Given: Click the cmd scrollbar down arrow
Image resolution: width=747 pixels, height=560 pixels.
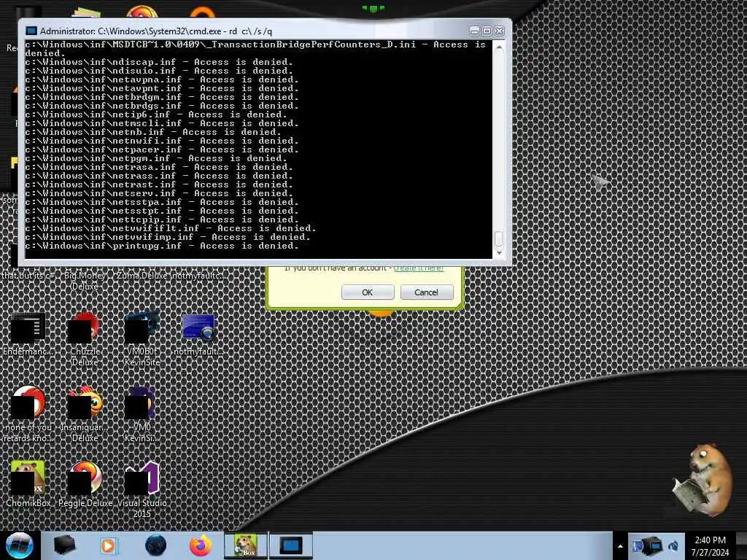Looking at the screenshot, I should coord(499,253).
